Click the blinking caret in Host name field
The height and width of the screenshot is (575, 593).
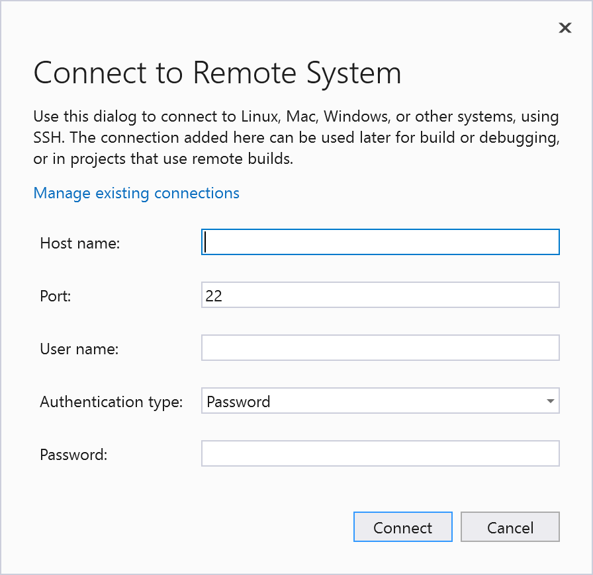(x=205, y=242)
